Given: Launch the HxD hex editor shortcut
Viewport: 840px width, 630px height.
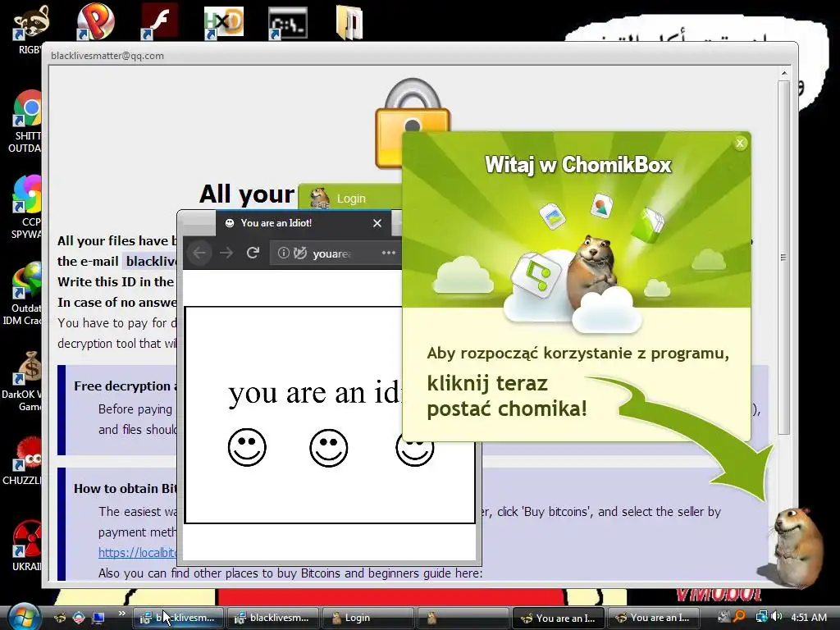Looking at the screenshot, I should 223,22.
